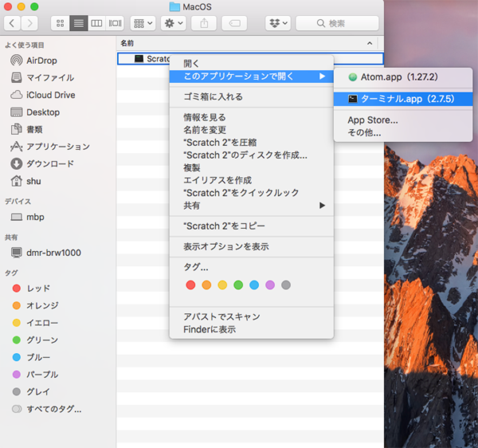The height and width of the screenshot is (448, 478).
Task: Click 開く in the context menu
Action: 252,64
